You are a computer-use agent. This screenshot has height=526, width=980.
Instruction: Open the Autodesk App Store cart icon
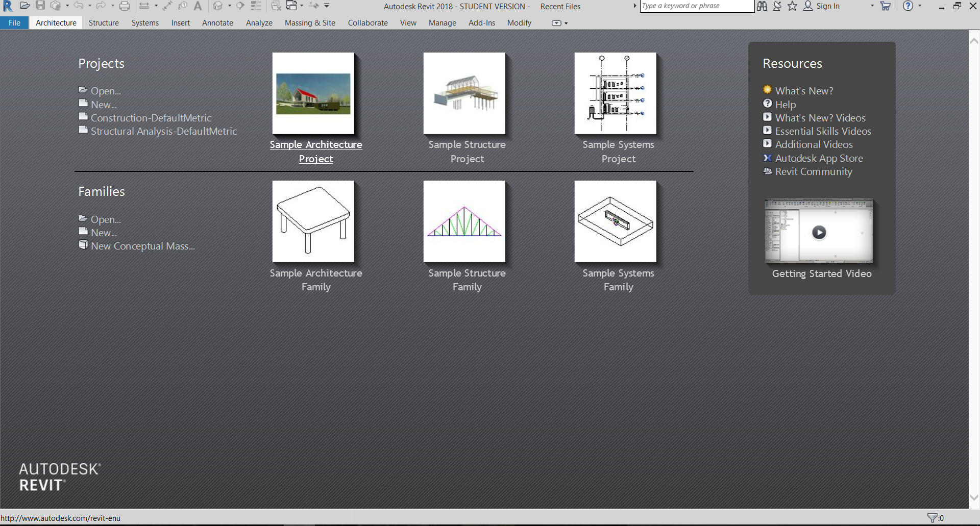886,6
